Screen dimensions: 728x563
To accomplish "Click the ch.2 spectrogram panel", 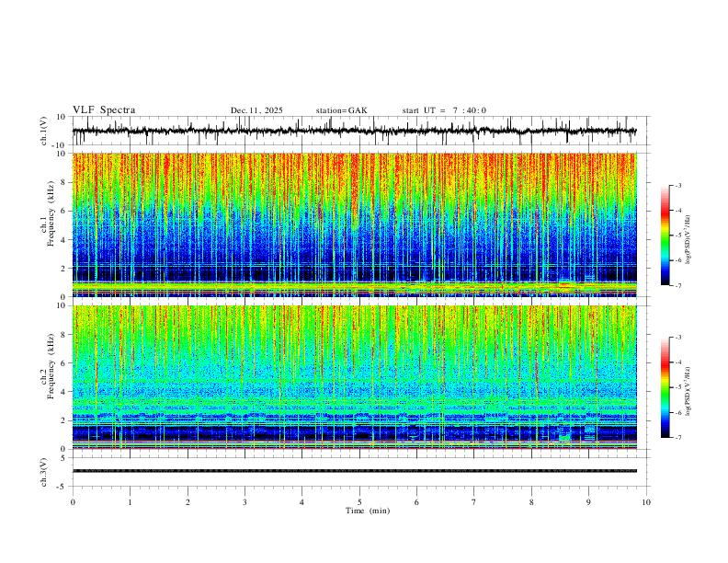I will [354, 377].
